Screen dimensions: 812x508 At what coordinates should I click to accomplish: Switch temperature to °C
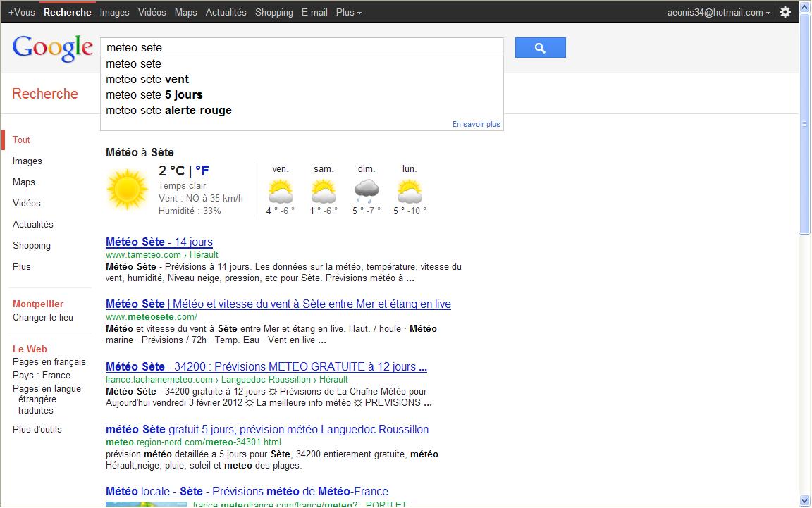[177, 171]
